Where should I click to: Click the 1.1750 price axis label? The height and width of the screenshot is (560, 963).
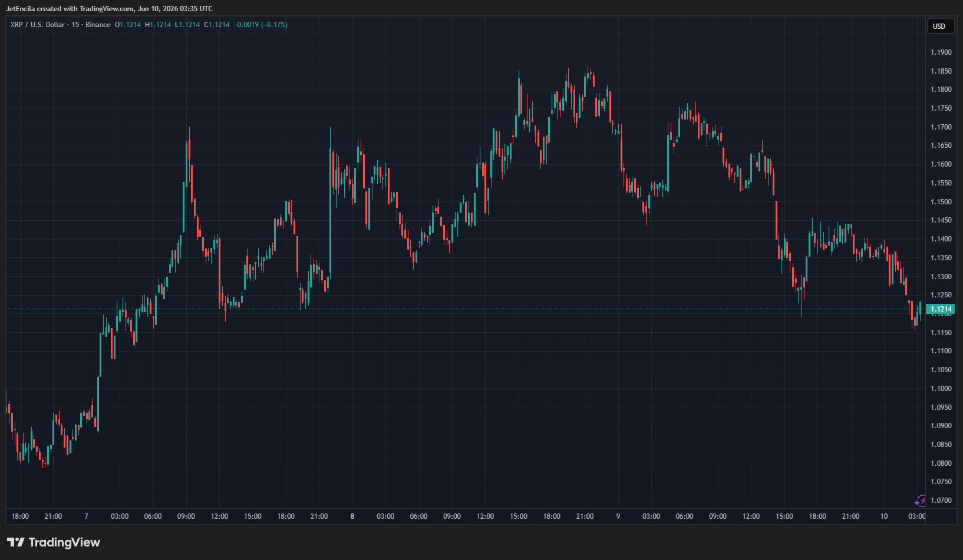pos(941,108)
